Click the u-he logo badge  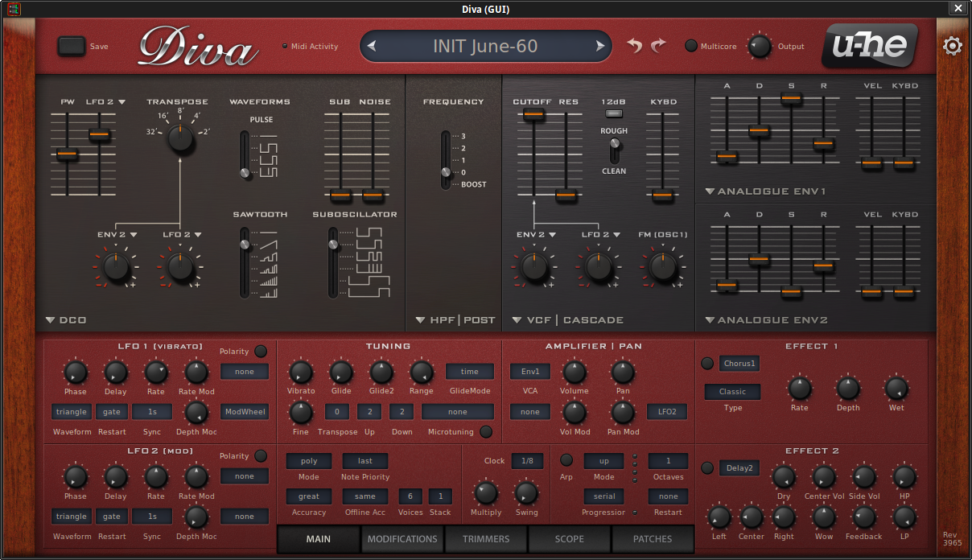869,46
